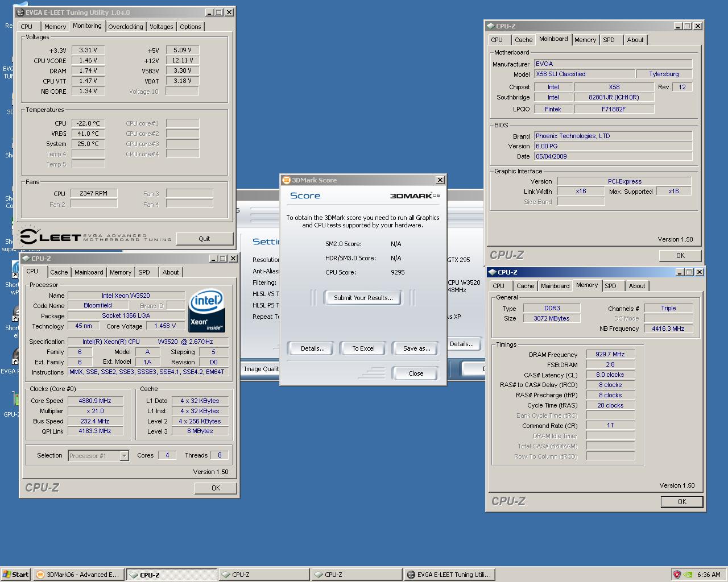Open the Overclocking tab in E-LEET
Viewport: 728px width, 582px height.
126,27
